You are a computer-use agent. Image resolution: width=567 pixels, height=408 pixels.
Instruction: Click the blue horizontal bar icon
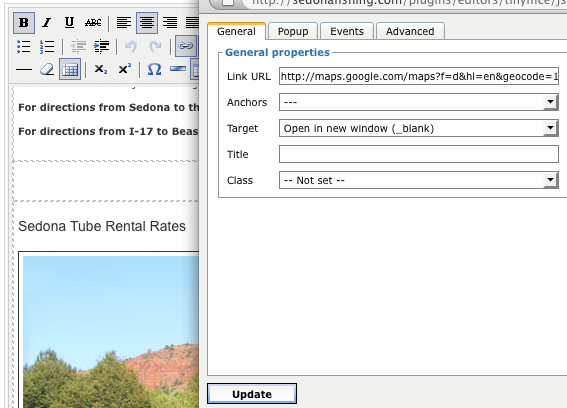pos(178,69)
